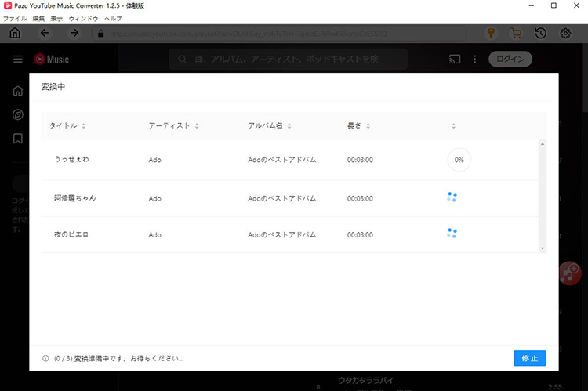Image resolution: width=588 pixels, height=391 pixels.
Task: Maximize the Pazu converter window
Action: tap(554, 5)
